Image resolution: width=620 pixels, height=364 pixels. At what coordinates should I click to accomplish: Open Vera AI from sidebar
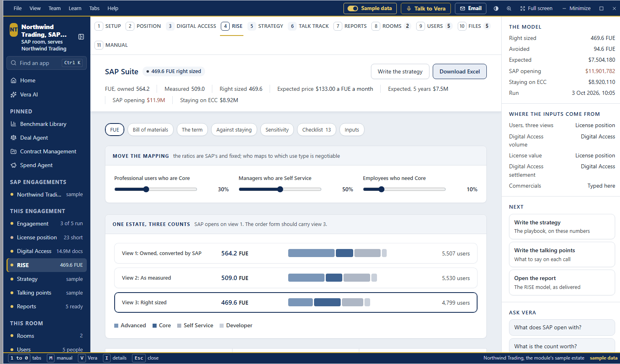pyautogui.click(x=47, y=94)
